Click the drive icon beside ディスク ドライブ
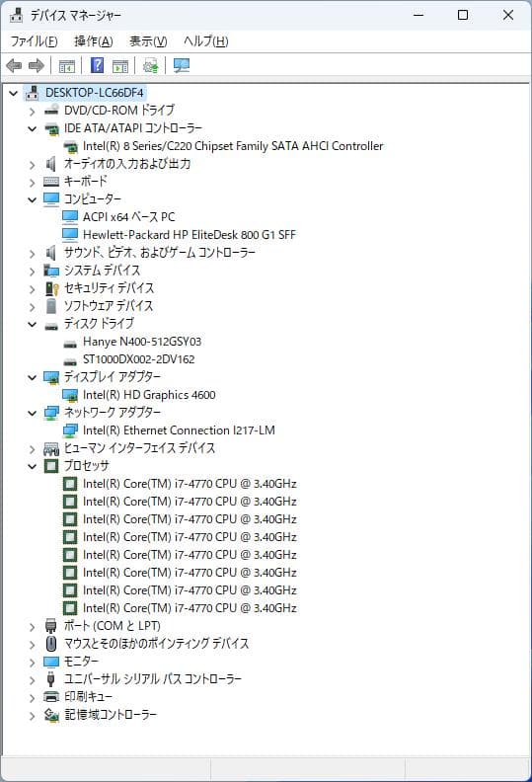Image resolution: width=532 pixels, height=782 pixels. pos(51,327)
